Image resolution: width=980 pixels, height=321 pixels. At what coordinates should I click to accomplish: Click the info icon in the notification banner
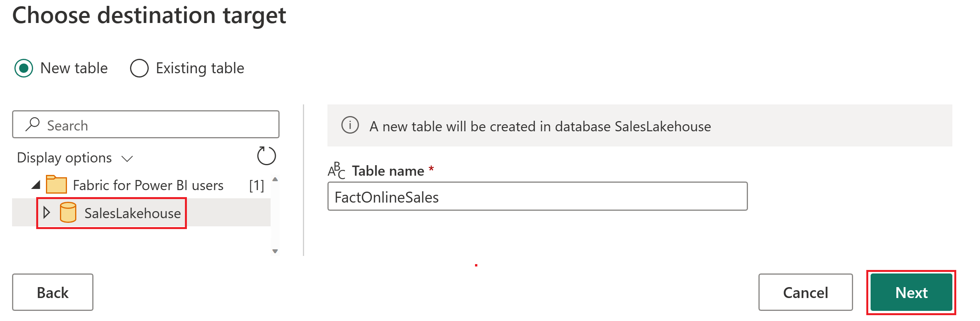(350, 125)
